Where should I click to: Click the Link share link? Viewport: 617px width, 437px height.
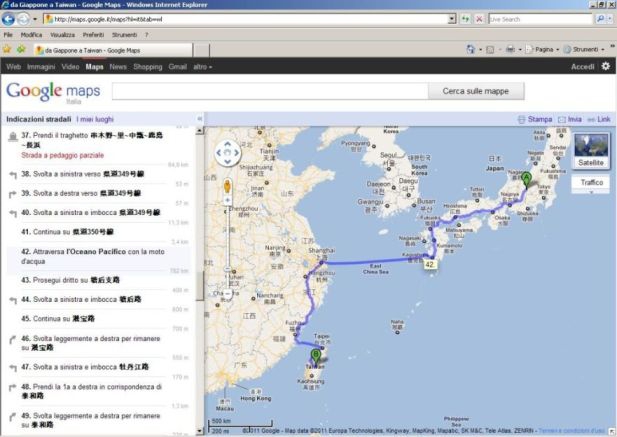[599, 119]
